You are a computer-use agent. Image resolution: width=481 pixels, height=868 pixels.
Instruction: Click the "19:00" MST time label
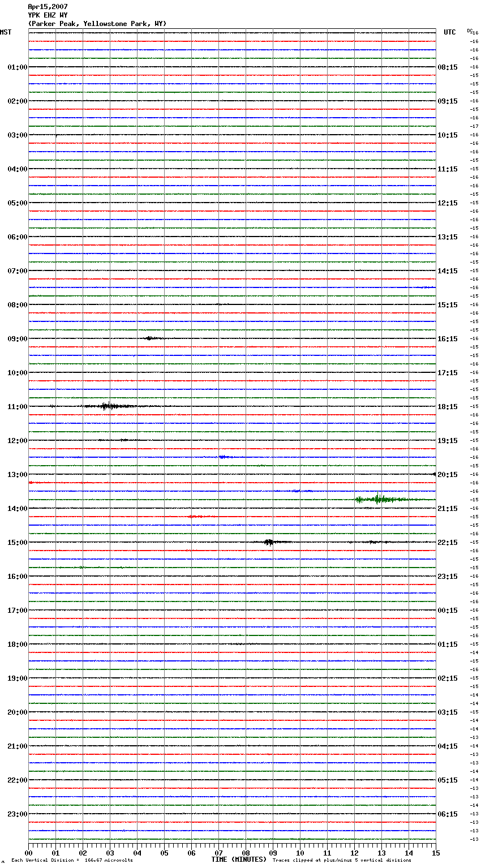18,678
